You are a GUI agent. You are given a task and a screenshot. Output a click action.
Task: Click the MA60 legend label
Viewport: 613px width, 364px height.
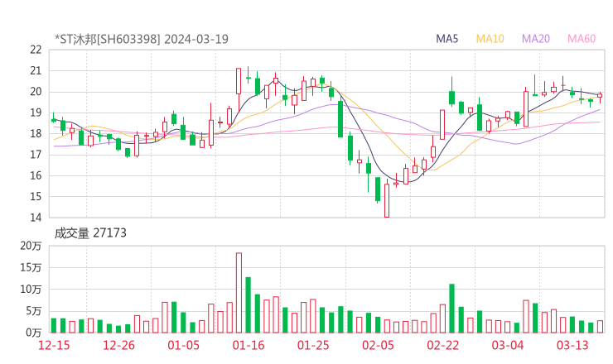tap(582, 39)
